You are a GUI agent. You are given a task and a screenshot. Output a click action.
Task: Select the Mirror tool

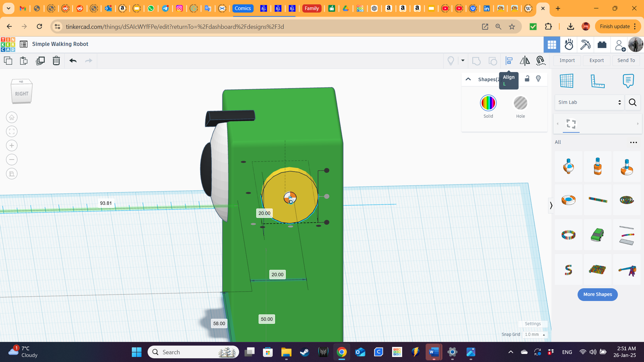tap(525, 60)
